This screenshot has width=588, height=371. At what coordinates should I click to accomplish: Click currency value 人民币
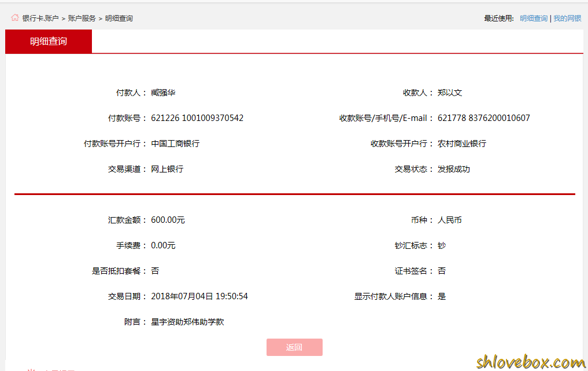tap(450, 220)
